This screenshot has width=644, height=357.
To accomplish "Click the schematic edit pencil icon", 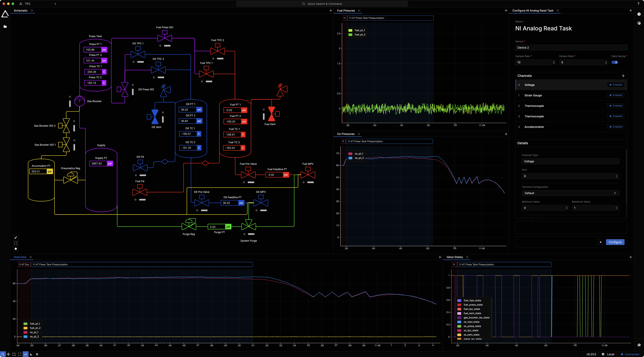I will (16, 238).
